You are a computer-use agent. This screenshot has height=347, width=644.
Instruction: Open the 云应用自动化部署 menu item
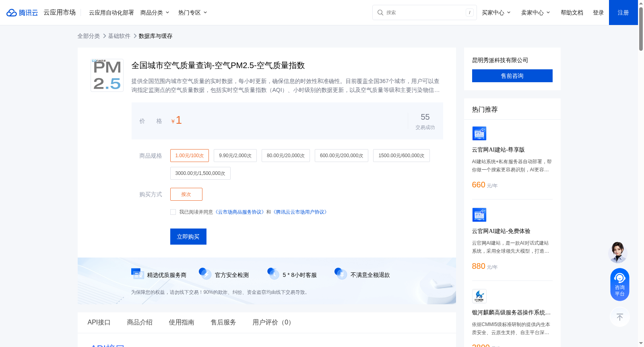tap(111, 12)
